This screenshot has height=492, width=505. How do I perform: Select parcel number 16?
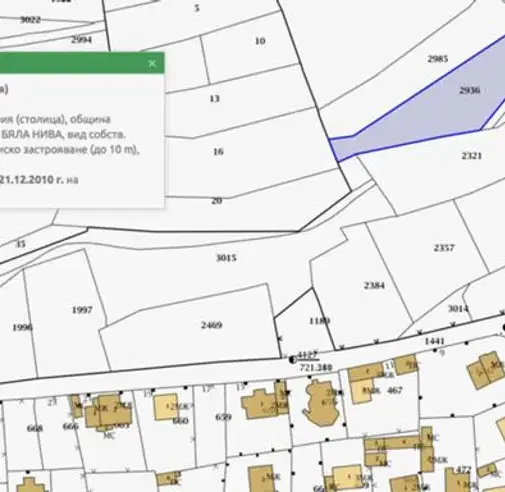tap(218, 152)
